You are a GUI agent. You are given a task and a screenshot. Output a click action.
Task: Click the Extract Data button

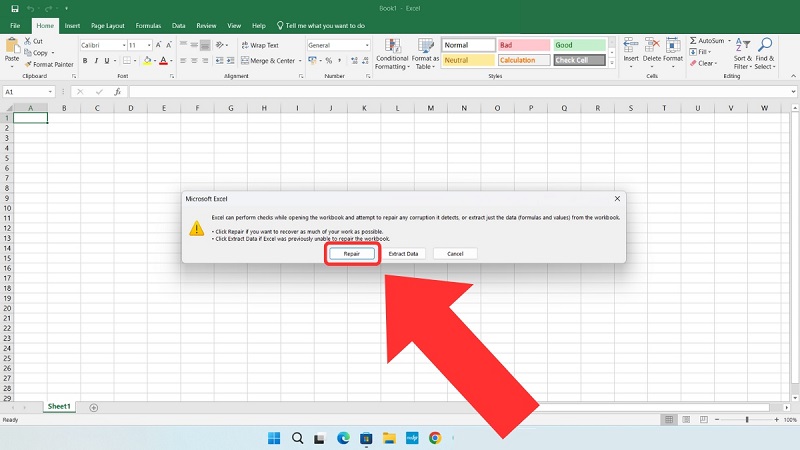click(x=404, y=254)
